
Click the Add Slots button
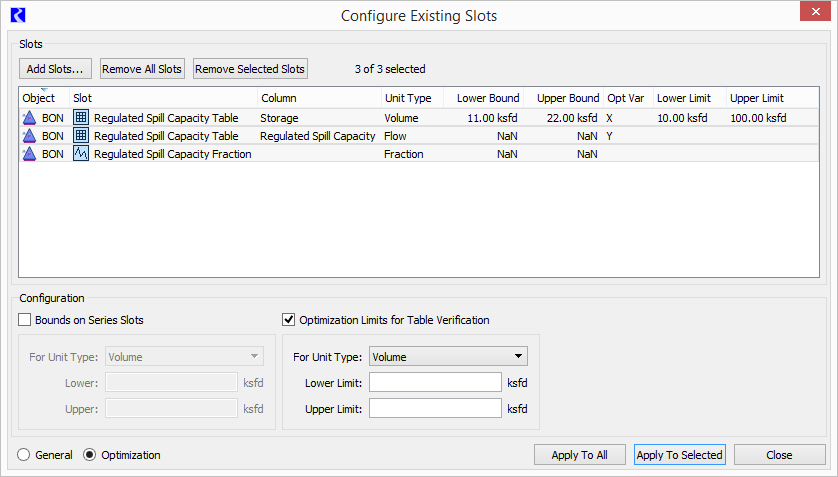pos(55,69)
